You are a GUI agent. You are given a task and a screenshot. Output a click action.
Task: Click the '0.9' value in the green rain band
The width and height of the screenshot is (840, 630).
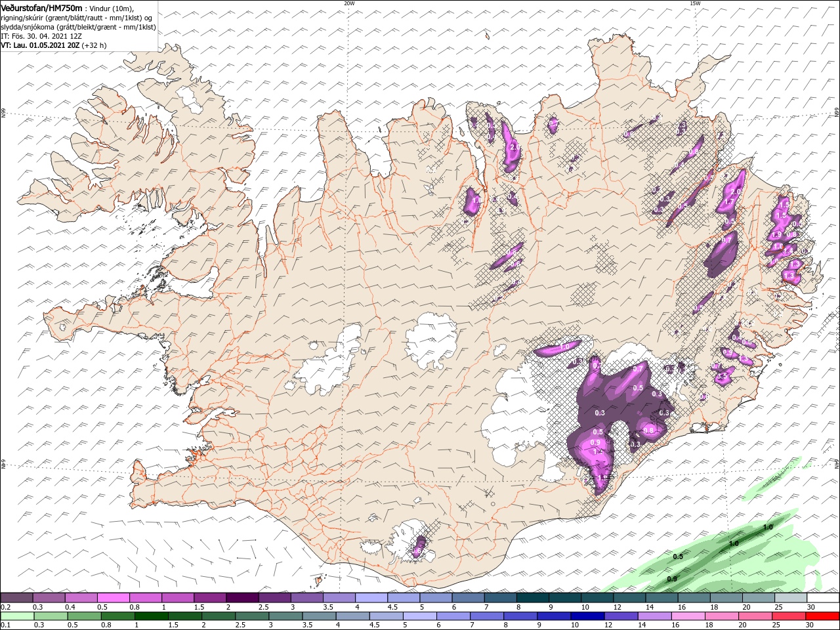point(672,579)
